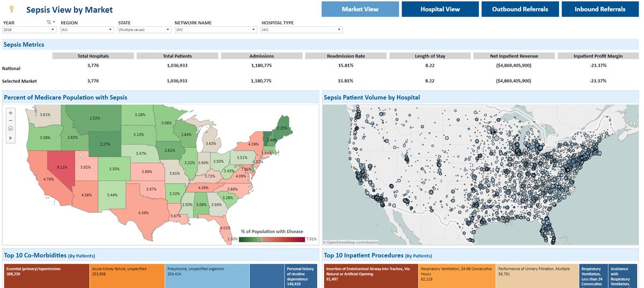Expand the map tools arrow under home icon
Viewport: 644px width, 288px height.
(x=11, y=138)
